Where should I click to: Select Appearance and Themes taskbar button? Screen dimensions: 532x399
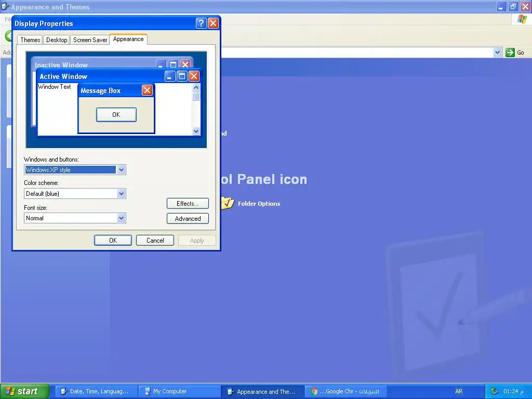pos(263,391)
